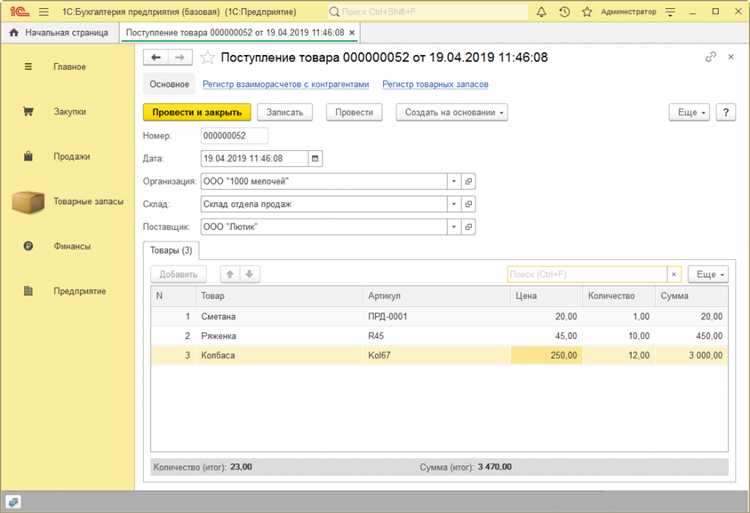Click the Номер field
Image resolution: width=750 pixels, height=513 pixels.
click(234, 136)
